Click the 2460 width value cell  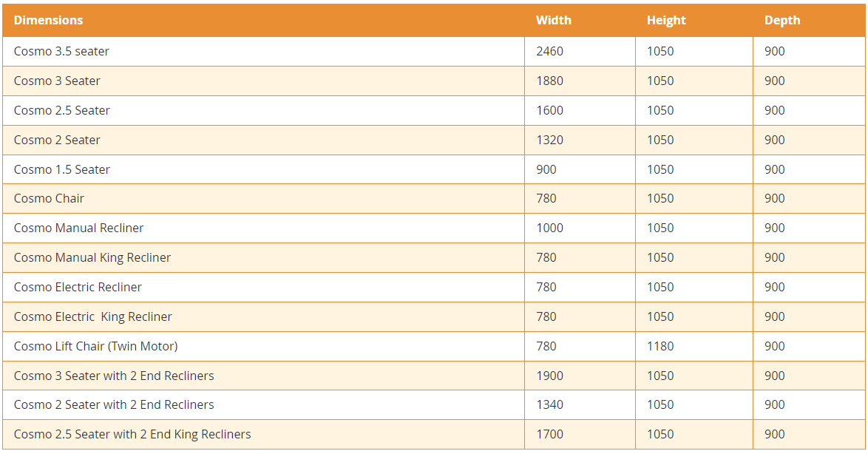tap(549, 52)
